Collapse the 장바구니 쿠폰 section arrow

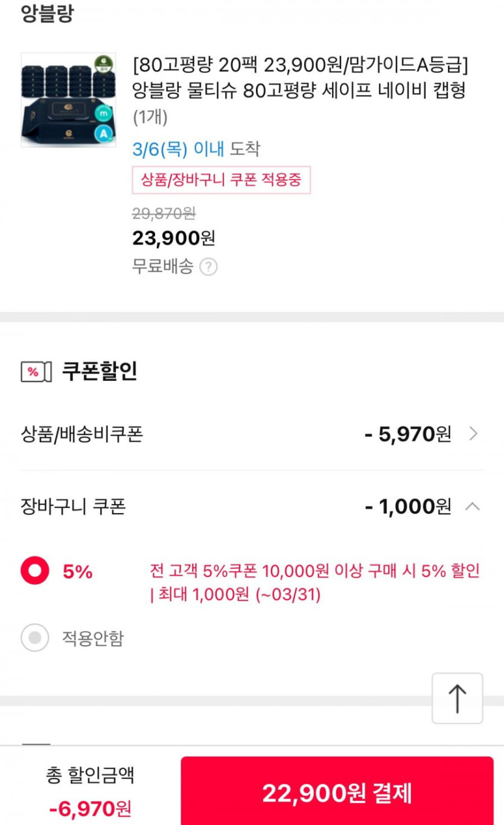[x=473, y=507]
